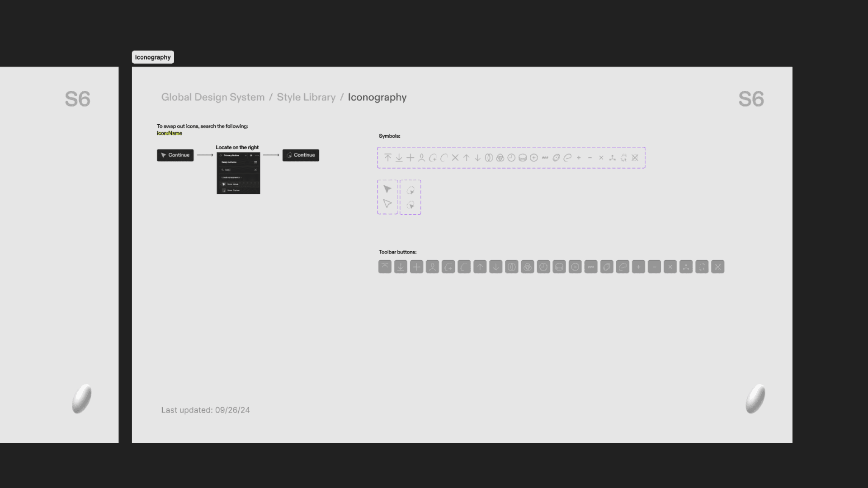Image resolution: width=868 pixels, height=488 pixels.
Task: Select the three overlapping circles toolbar button
Action: coord(528,267)
